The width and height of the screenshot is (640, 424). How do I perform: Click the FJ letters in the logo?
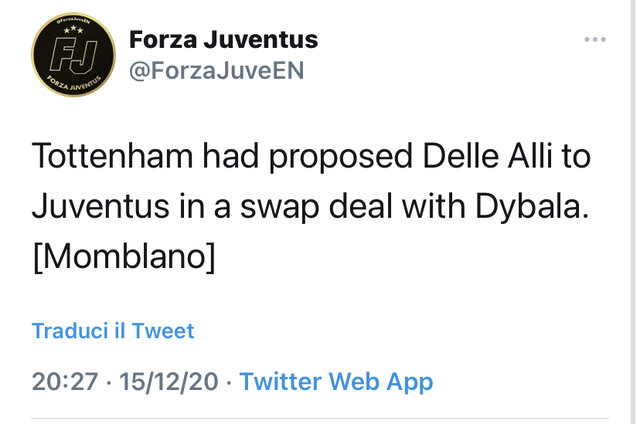tap(73, 55)
